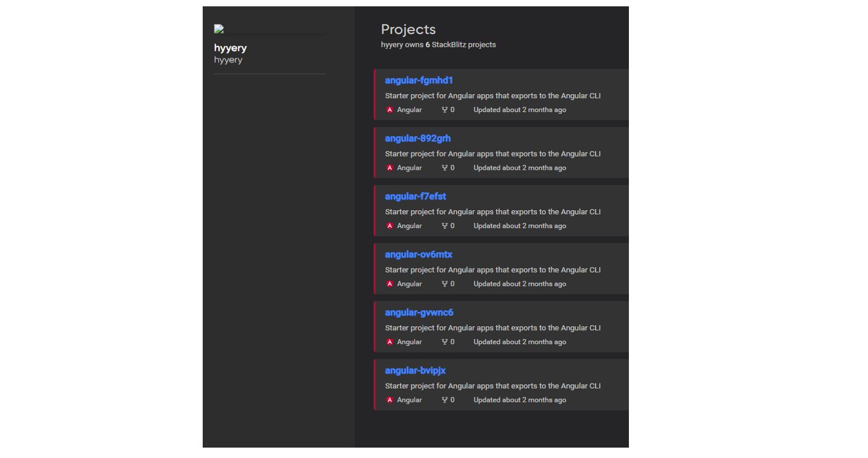Image resolution: width=868 pixels, height=458 pixels.
Task: Click the fork count icon for angular-gvwnc6
Action: (x=445, y=342)
